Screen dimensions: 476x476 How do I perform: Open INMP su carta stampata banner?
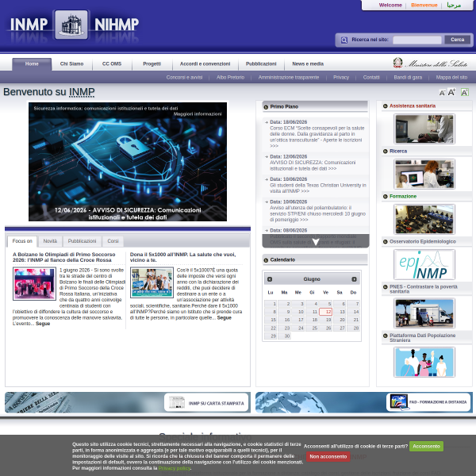pyautogui.click(x=128, y=402)
